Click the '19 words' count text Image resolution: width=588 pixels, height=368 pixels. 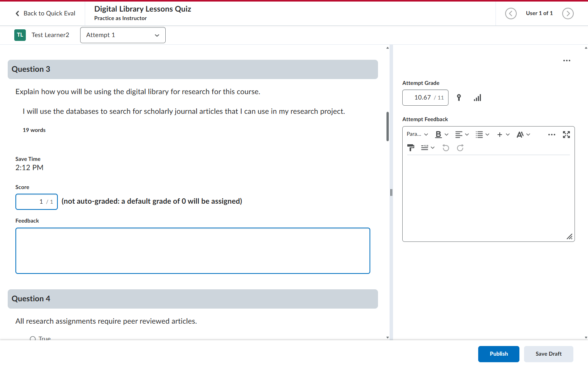click(x=34, y=130)
